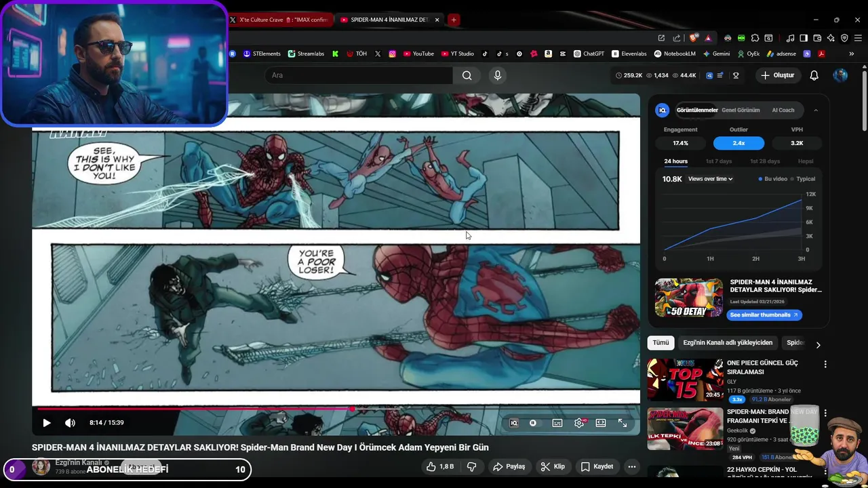Open YT Studio bookmark

click(x=458, y=54)
